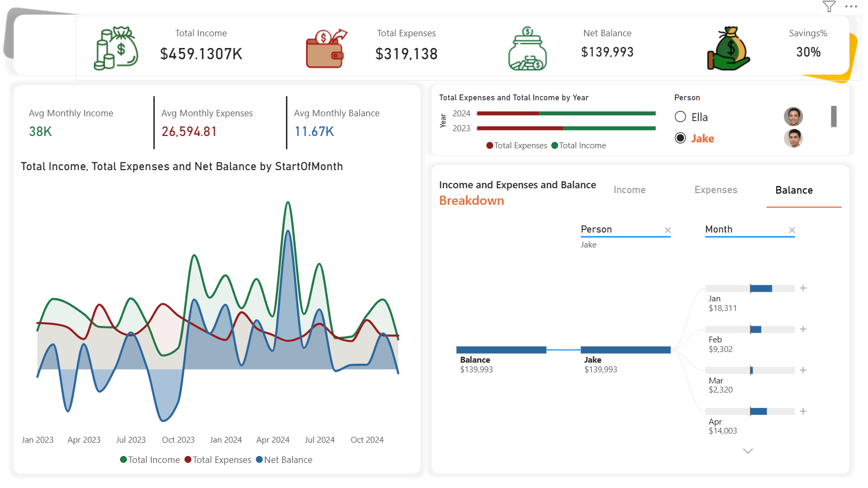Expand the Jan node with plus sign
This screenshot has width=868, height=488.
(803, 288)
